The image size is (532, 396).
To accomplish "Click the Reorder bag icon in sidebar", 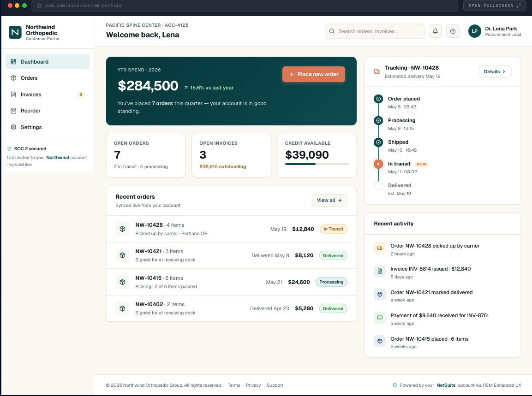I will click(x=13, y=111).
